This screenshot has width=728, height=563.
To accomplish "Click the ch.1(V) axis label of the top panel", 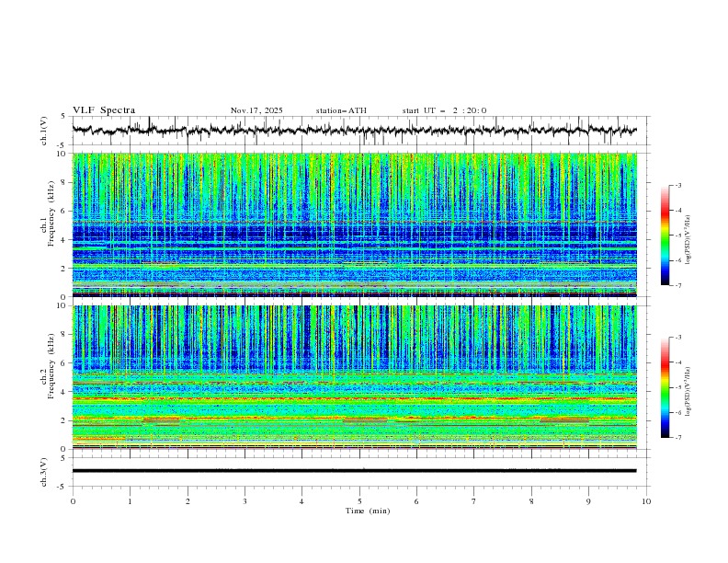I will click(44, 131).
